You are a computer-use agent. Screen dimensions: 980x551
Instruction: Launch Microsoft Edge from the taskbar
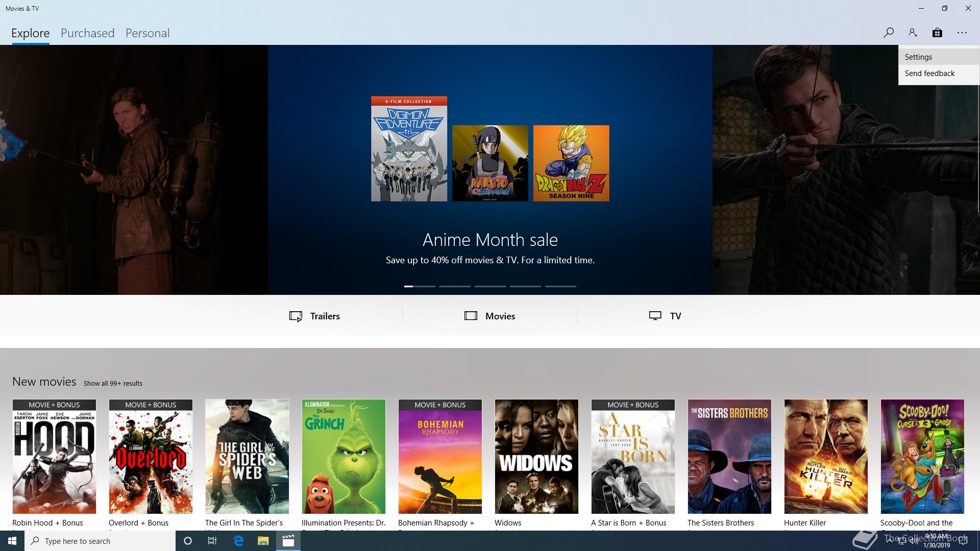pos(238,541)
